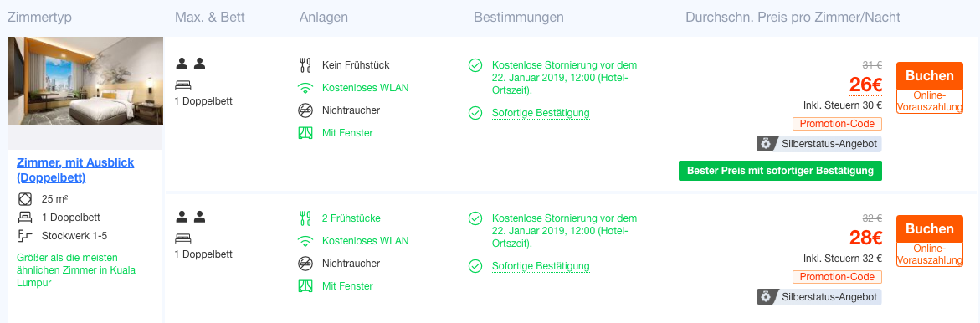Open the first Sofortige Bestätigung link

541,113
